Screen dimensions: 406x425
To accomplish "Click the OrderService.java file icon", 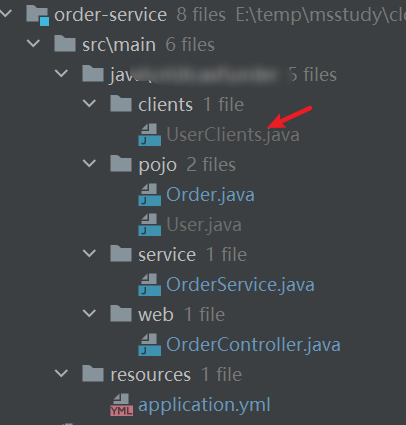I will [150, 285].
